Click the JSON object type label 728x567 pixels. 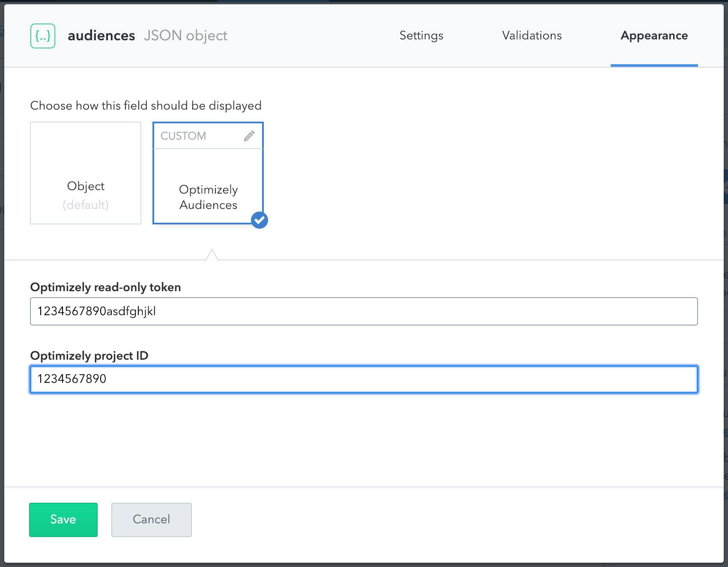click(186, 36)
